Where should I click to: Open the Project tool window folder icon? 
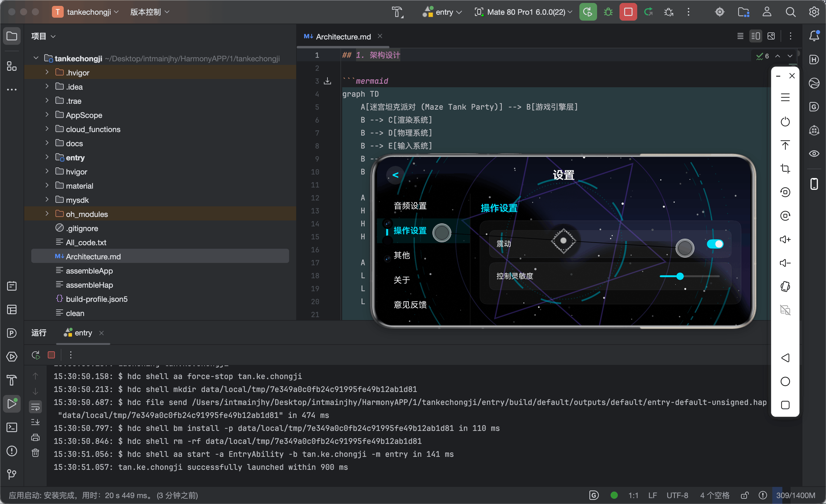pos(12,36)
